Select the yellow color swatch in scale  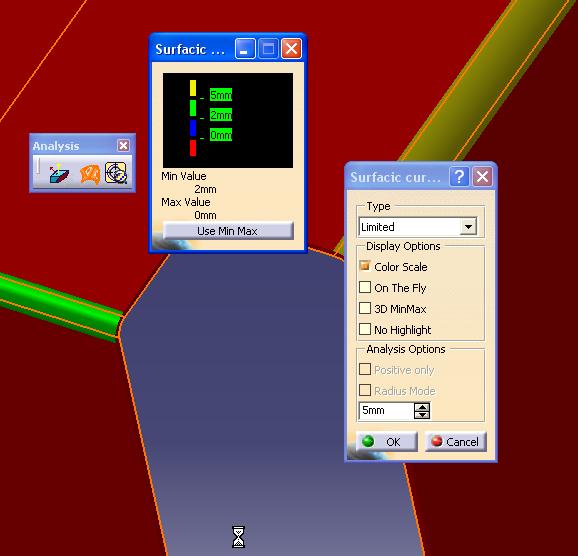[193, 88]
